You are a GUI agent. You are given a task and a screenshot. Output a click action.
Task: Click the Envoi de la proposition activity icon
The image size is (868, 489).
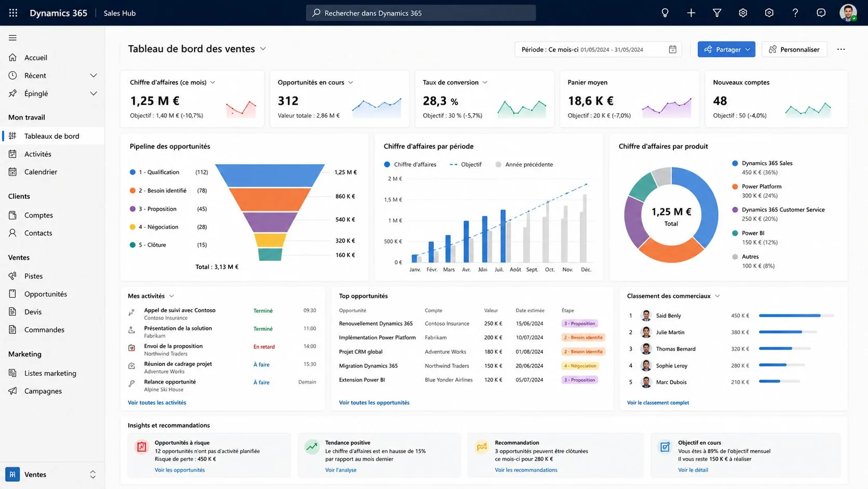click(132, 348)
